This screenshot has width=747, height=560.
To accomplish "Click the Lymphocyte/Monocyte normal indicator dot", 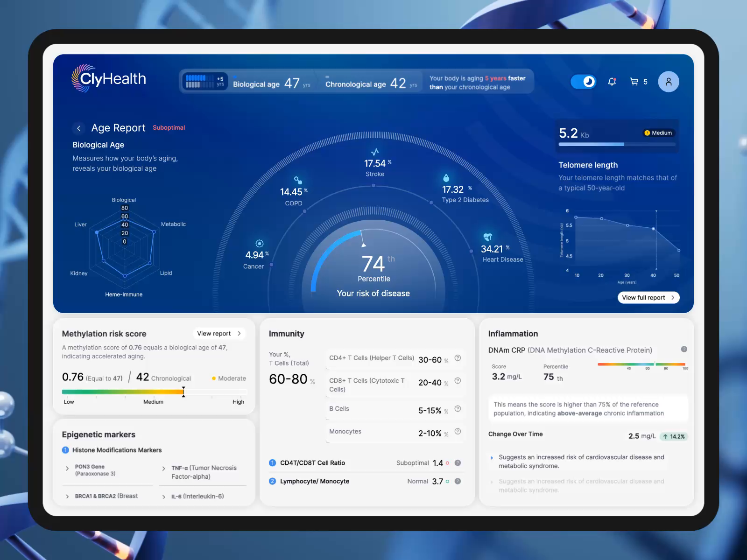I will pyautogui.click(x=447, y=481).
